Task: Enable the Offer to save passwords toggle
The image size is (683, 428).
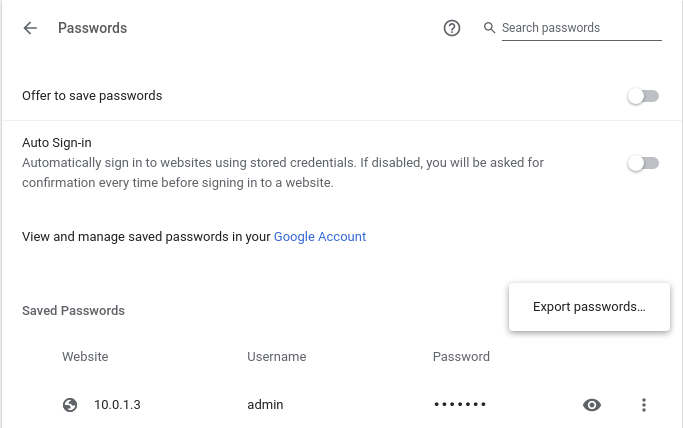Action: click(x=643, y=96)
